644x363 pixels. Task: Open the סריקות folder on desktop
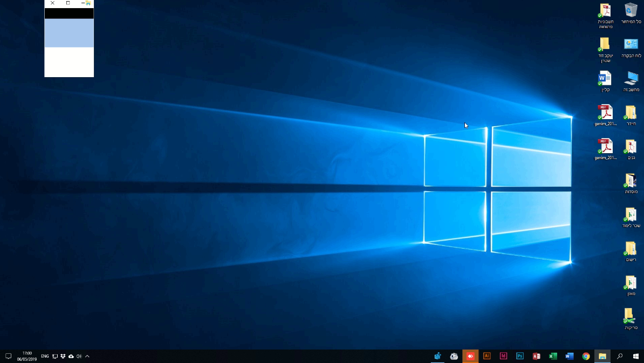pos(631,319)
